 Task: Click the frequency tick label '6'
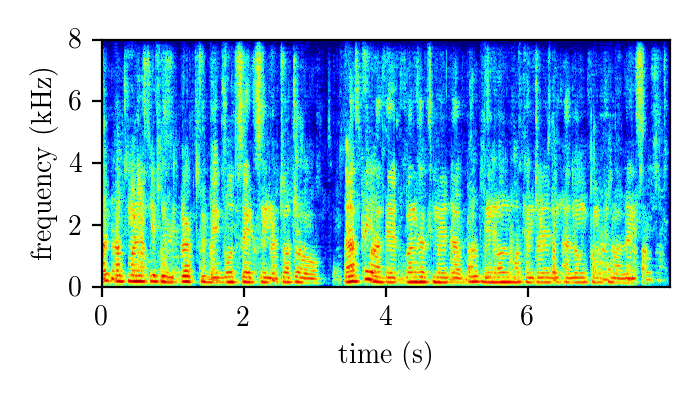tap(75, 101)
